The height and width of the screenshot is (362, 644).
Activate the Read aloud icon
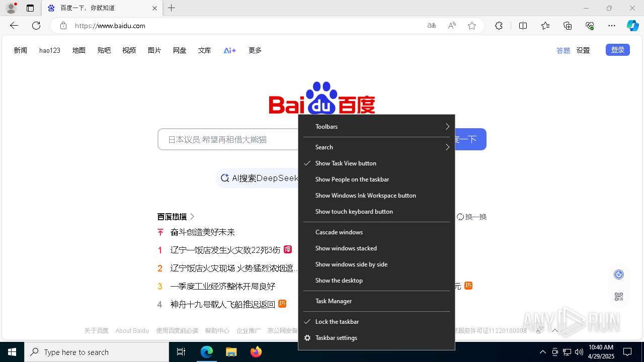pos(452,26)
